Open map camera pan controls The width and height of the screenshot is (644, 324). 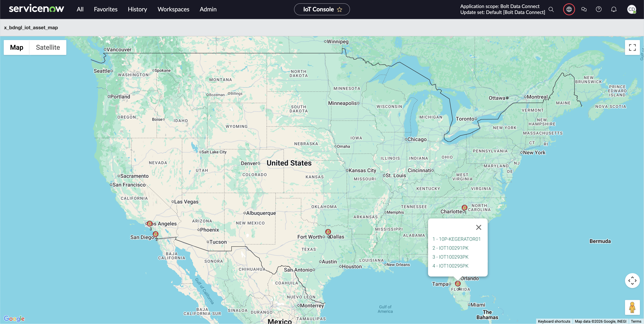(x=632, y=281)
